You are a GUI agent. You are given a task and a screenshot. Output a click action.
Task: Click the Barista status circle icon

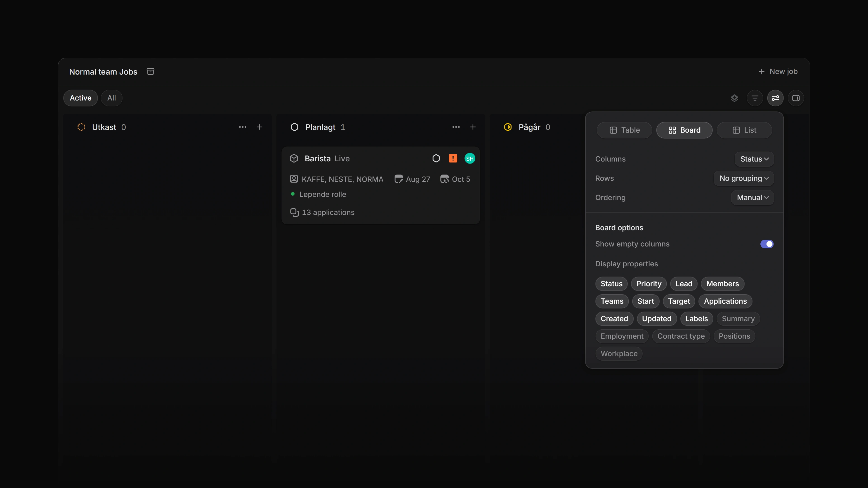click(x=436, y=158)
